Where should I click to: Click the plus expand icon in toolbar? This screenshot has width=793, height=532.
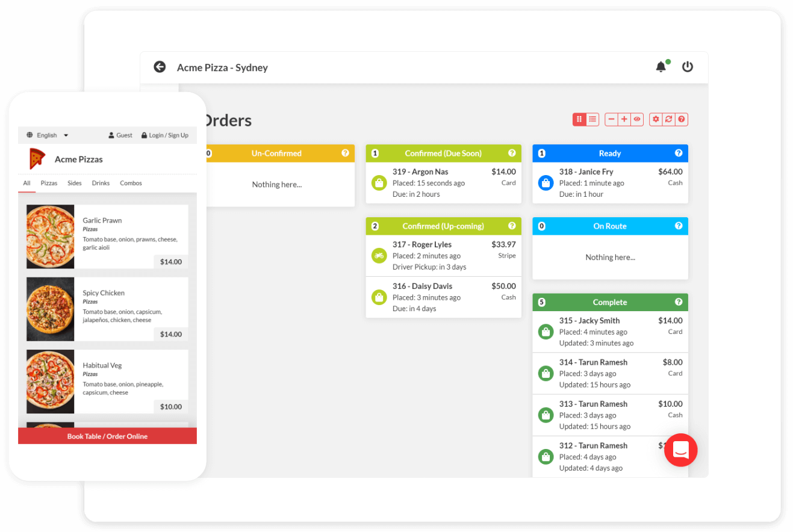point(624,119)
